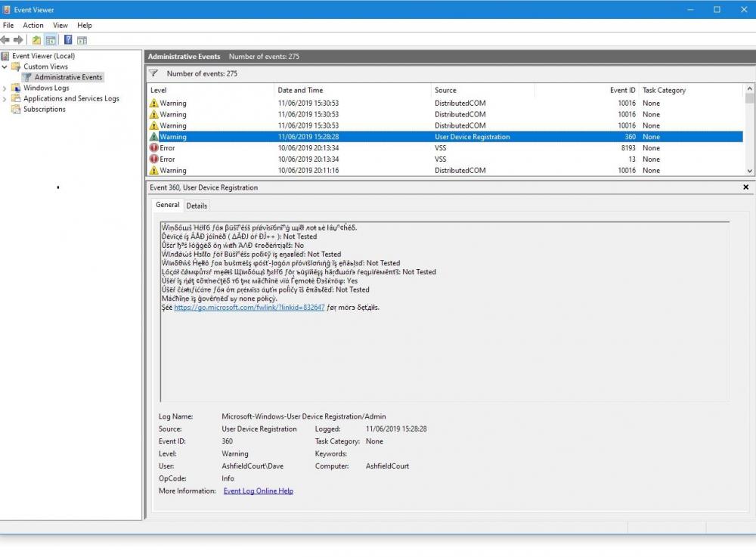Switch to the Details tab

[197, 206]
